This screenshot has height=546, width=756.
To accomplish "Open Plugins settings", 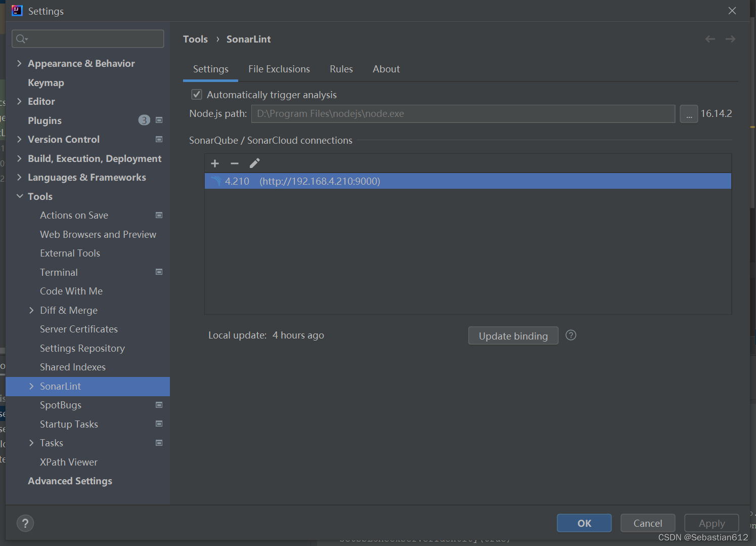I will point(45,120).
